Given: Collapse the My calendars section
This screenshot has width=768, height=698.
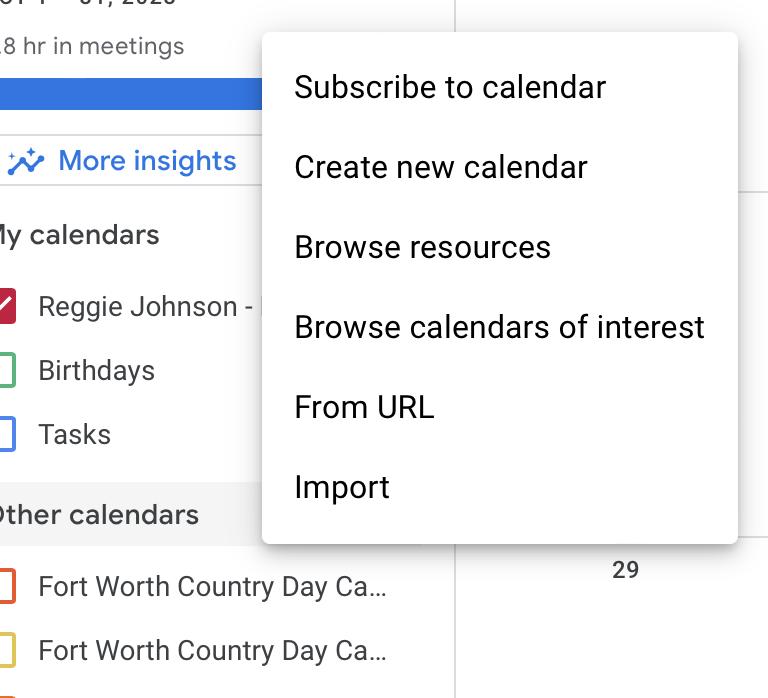Looking at the screenshot, I should tap(80, 235).
